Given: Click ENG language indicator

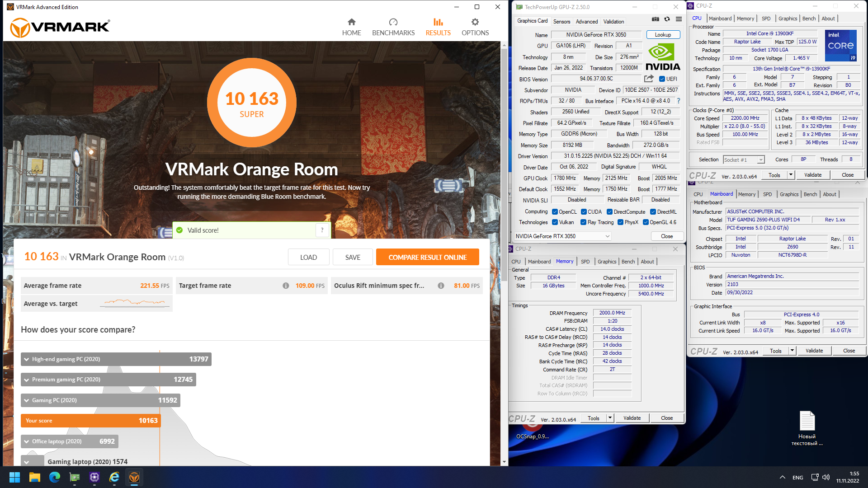Looking at the screenshot, I should coord(797,478).
